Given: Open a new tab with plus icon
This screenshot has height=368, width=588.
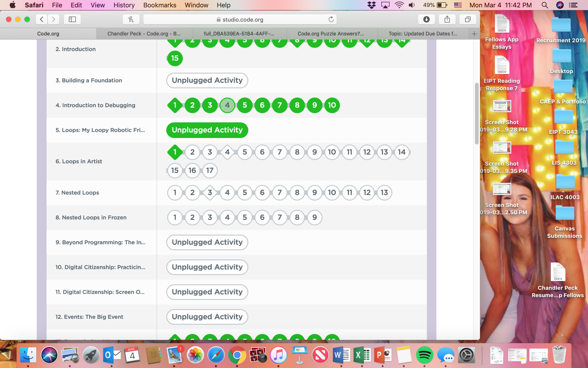Looking at the screenshot, I should click(474, 34).
